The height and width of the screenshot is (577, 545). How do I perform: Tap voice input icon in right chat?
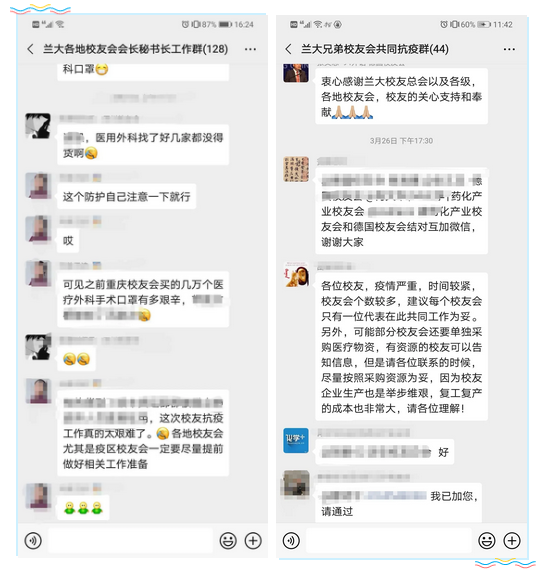(291, 541)
